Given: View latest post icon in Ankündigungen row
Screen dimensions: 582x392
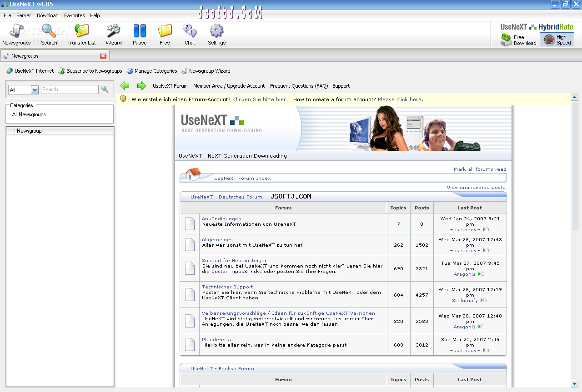Looking at the screenshot, I should click(486, 229).
